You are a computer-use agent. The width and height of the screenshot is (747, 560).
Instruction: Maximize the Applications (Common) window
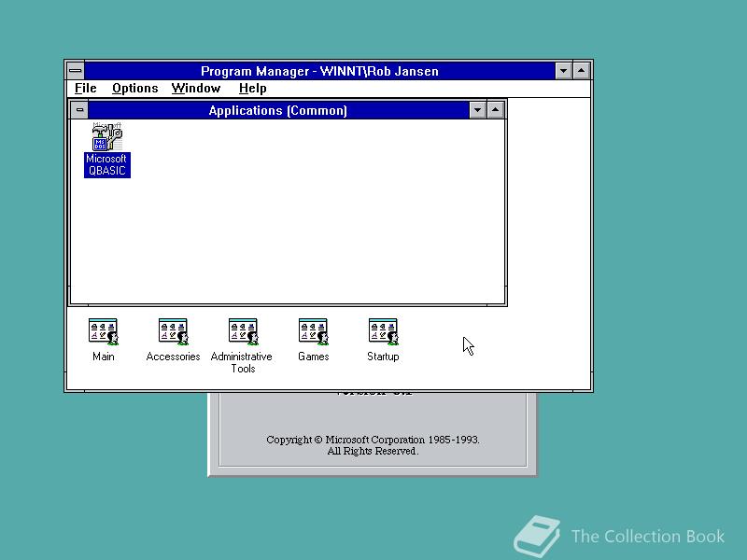coord(494,110)
